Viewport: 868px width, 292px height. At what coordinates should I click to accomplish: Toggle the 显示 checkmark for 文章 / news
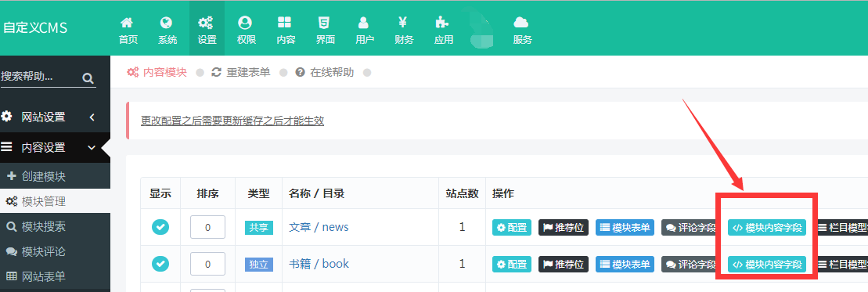click(160, 227)
